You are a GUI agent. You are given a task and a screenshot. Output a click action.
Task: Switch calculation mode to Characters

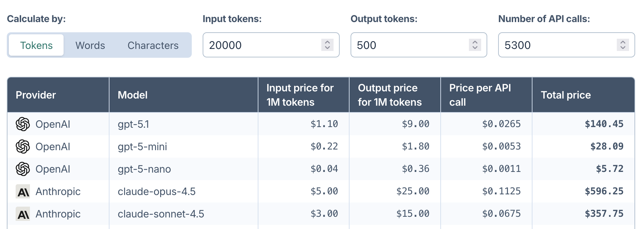click(x=153, y=45)
